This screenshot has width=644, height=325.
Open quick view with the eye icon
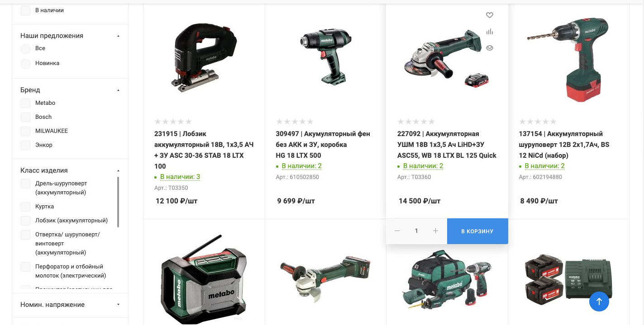pyautogui.click(x=489, y=48)
